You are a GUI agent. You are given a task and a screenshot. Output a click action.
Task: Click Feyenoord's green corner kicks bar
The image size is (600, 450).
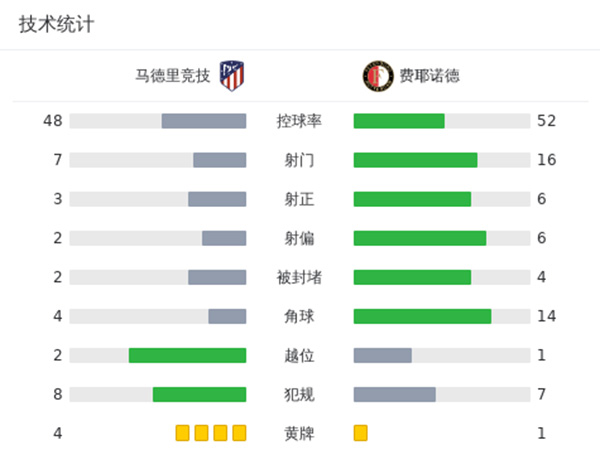tap(422, 316)
